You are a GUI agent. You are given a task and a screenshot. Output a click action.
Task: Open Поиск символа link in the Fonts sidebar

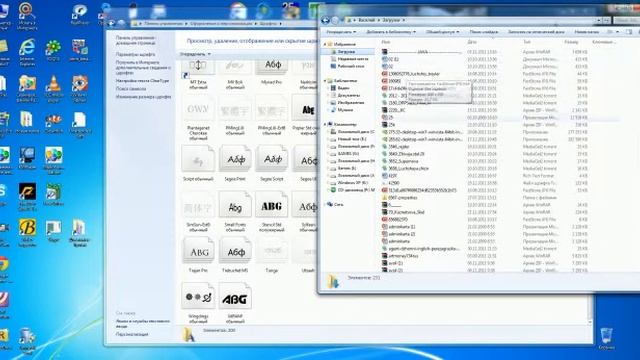131,89
